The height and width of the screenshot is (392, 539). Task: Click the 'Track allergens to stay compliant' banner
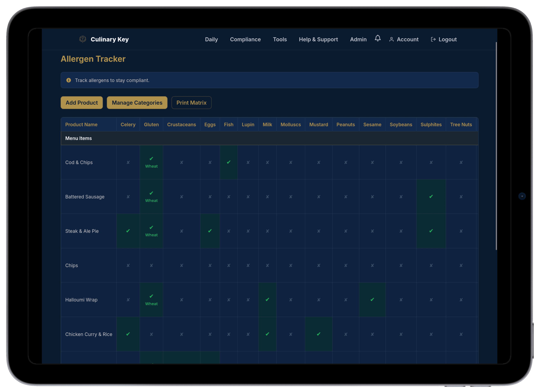coord(269,80)
